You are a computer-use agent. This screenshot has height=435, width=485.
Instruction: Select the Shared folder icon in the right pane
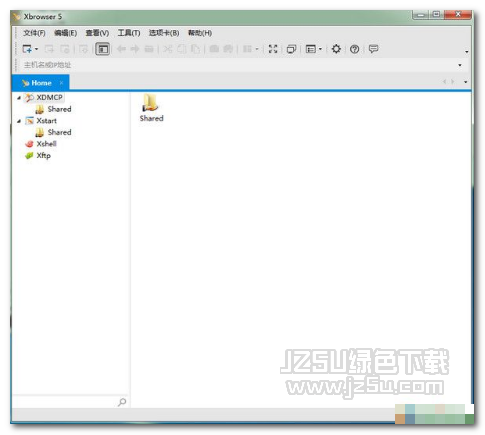pos(151,108)
